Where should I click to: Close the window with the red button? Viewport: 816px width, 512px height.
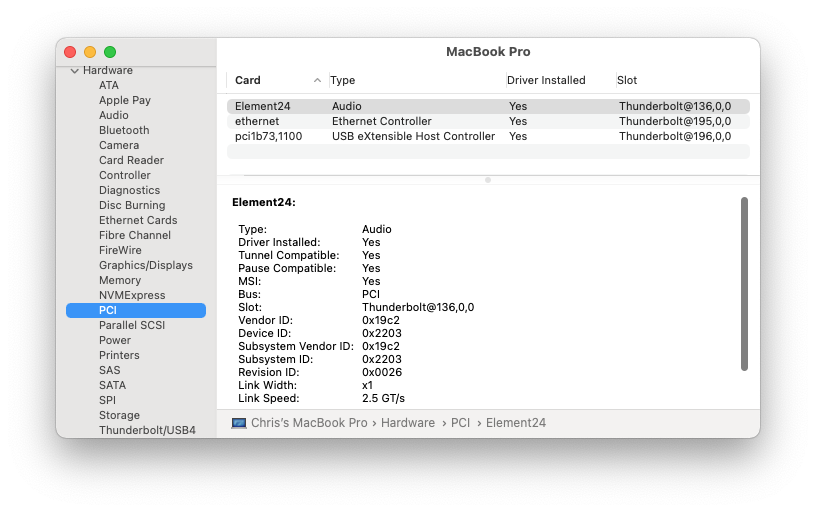(x=70, y=52)
